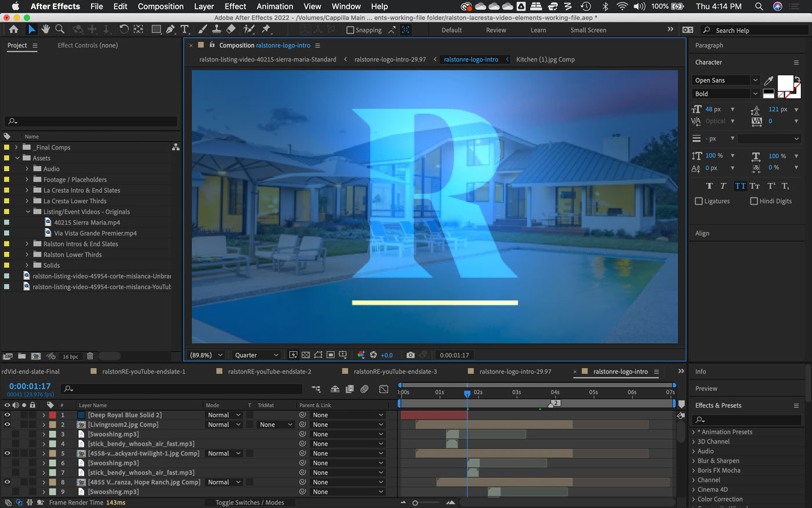Image resolution: width=812 pixels, height=508 pixels.
Task: Click the eyedropper in Character panel
Action: click(769, 81)
